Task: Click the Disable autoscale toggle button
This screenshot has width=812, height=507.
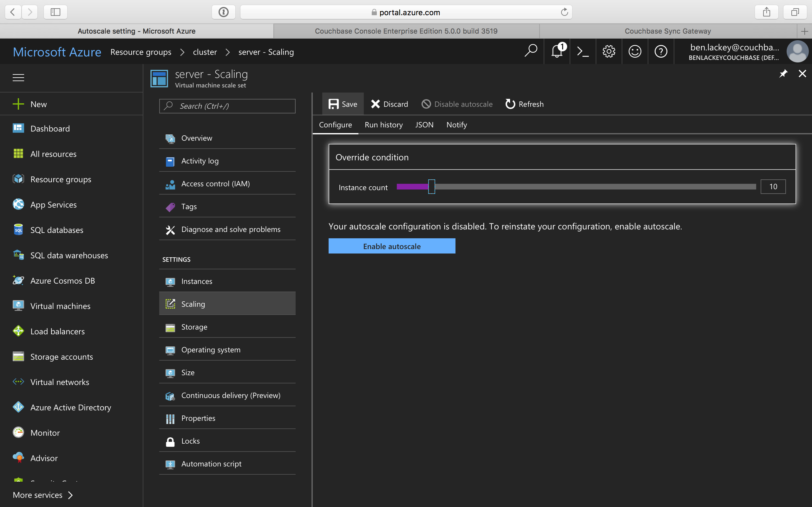Action: 457,103
